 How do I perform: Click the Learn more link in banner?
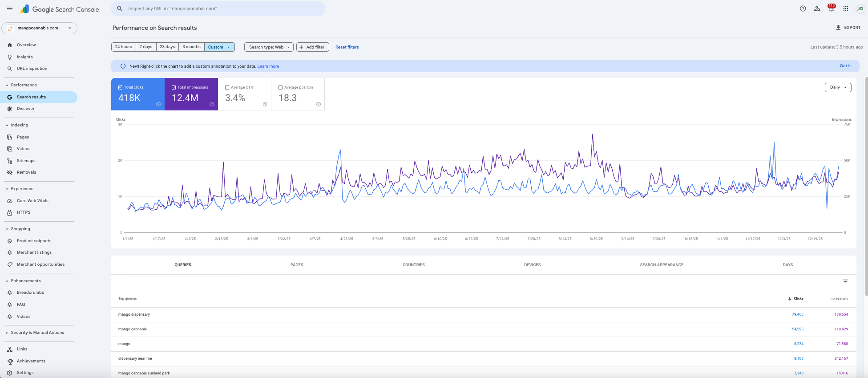pos(268,66)
